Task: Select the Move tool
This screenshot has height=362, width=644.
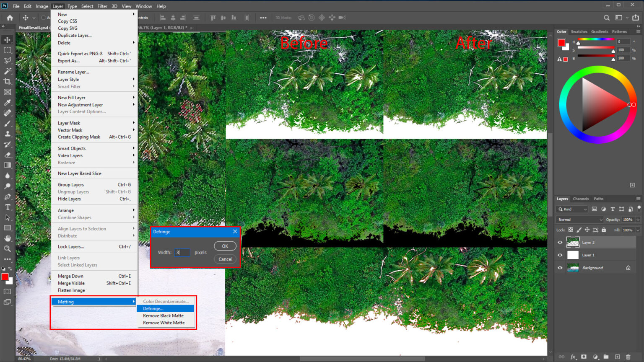Action: [7, 39]
